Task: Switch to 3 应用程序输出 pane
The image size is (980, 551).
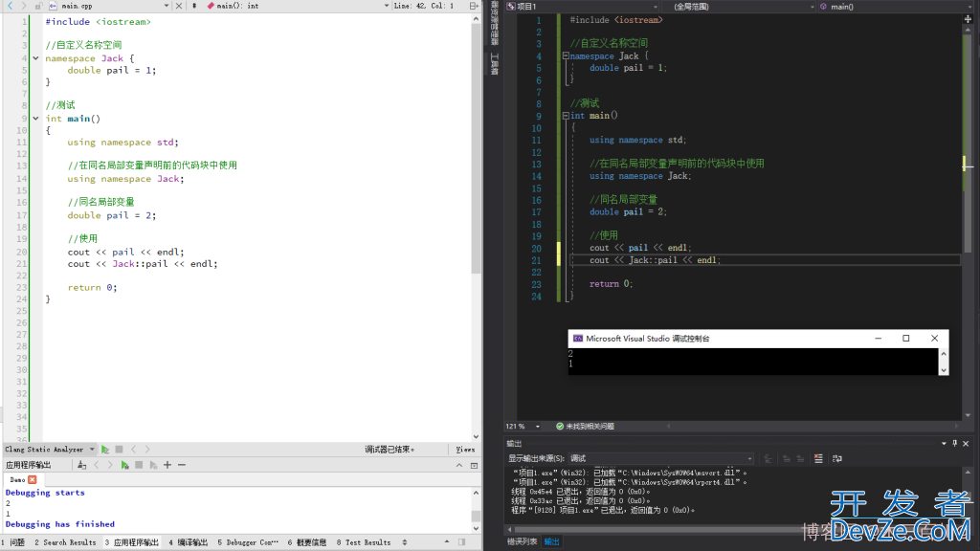Action: (x=131, y=542)
